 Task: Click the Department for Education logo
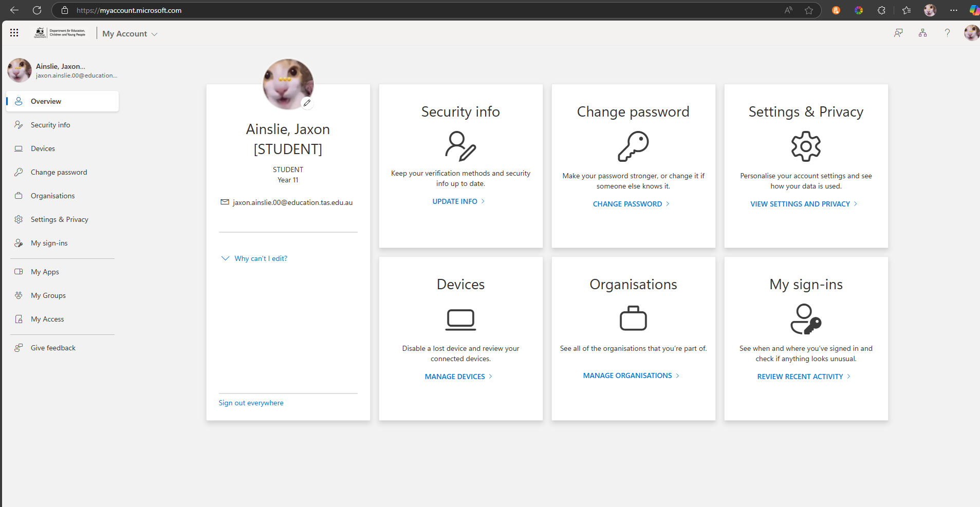(x=60, y=33)
